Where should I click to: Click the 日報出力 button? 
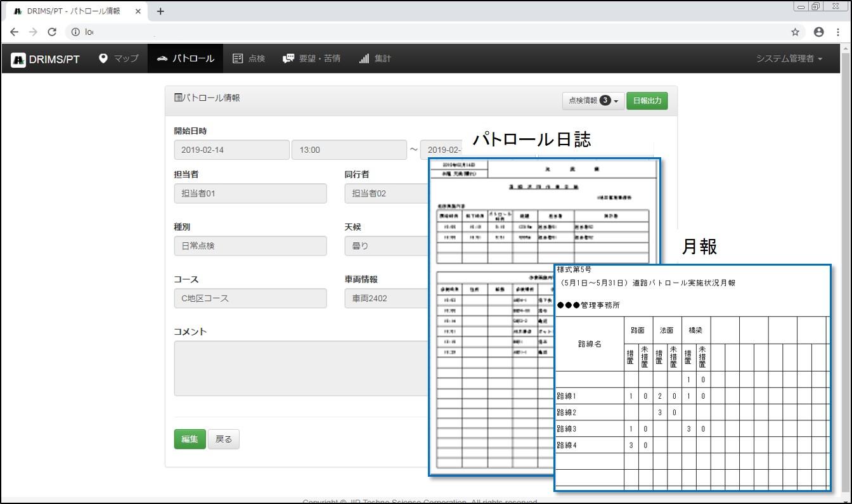647,101
